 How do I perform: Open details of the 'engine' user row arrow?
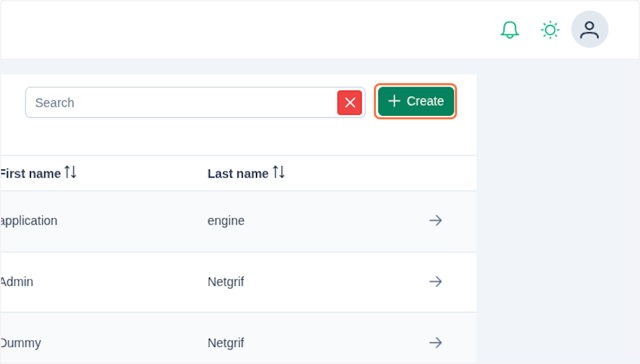[436, 220]
